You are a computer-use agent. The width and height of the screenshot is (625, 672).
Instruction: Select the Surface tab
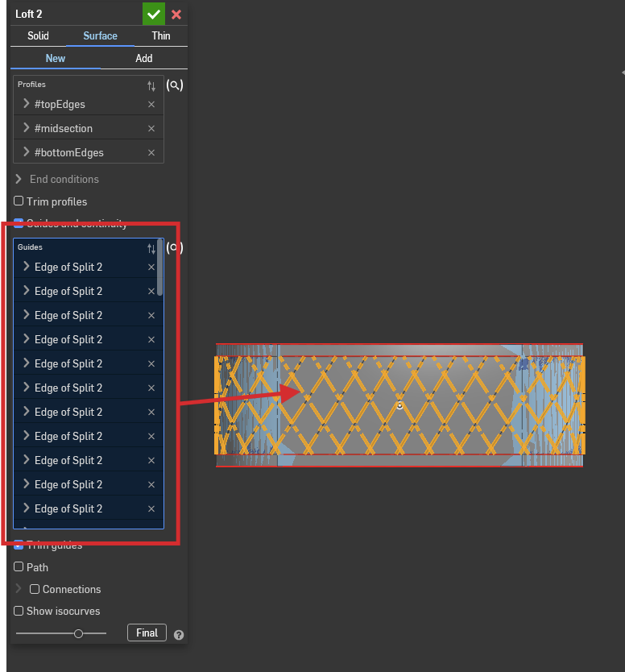pyautogui.click(x=100, y=36)
